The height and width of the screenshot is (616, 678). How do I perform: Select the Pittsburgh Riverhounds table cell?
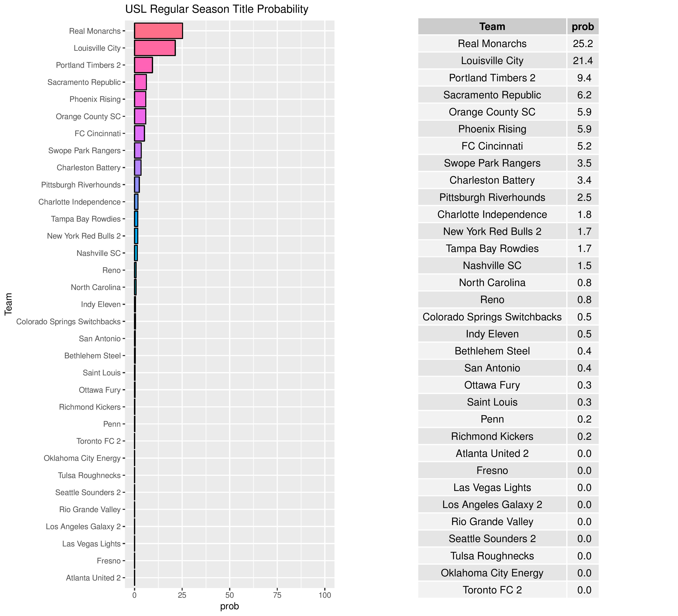tap(492, 197)
